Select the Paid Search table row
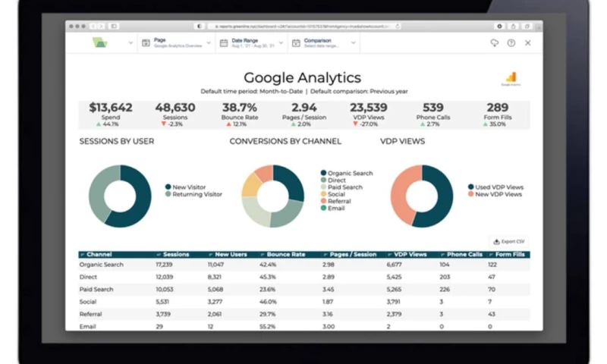This screenshot has width=607, height=364. [304, 290]
